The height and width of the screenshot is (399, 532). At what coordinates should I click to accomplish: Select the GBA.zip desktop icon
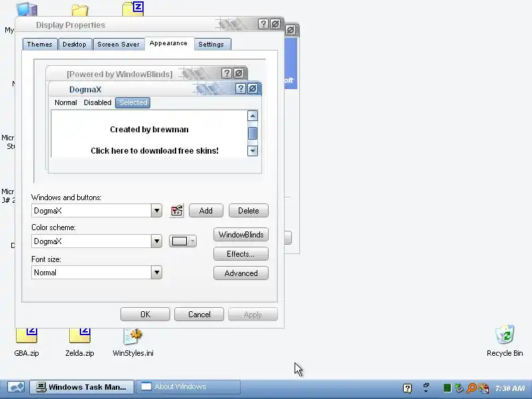(x=27, y=342)
